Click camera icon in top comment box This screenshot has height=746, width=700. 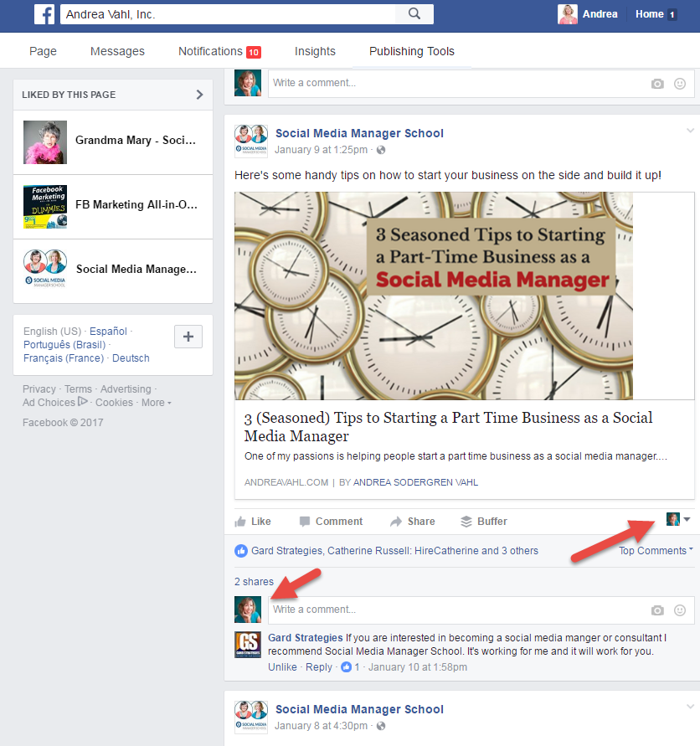[x=657, y=84]
